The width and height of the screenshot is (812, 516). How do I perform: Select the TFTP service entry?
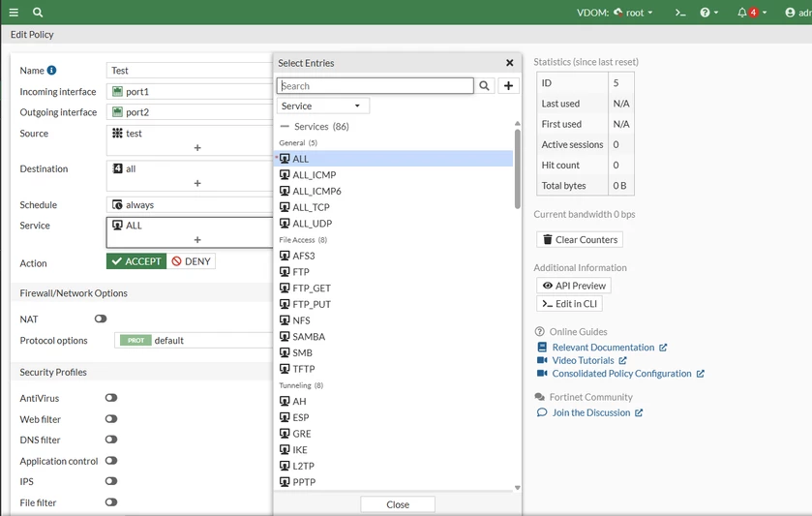pos(394,369)
